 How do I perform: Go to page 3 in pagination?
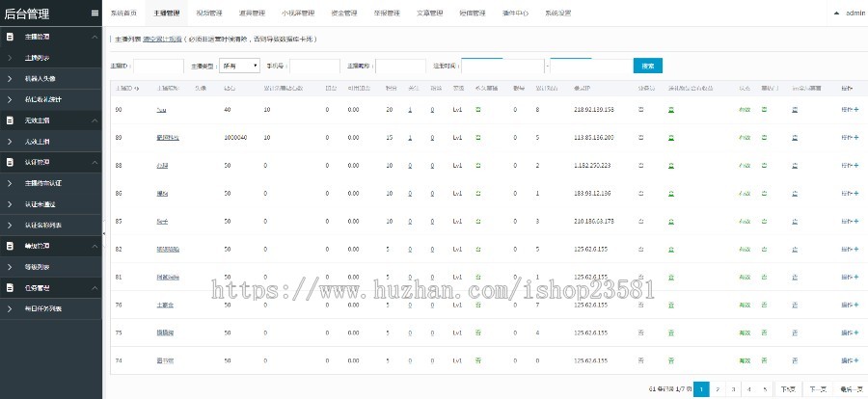[733, 389]
